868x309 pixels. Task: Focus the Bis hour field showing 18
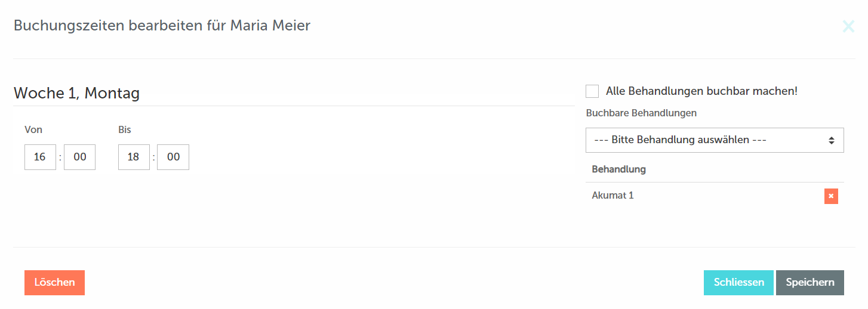134,157
